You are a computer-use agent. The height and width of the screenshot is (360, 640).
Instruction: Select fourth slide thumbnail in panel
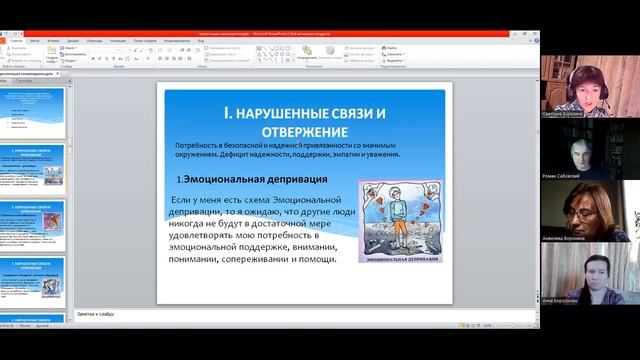[x=33, y=282]
